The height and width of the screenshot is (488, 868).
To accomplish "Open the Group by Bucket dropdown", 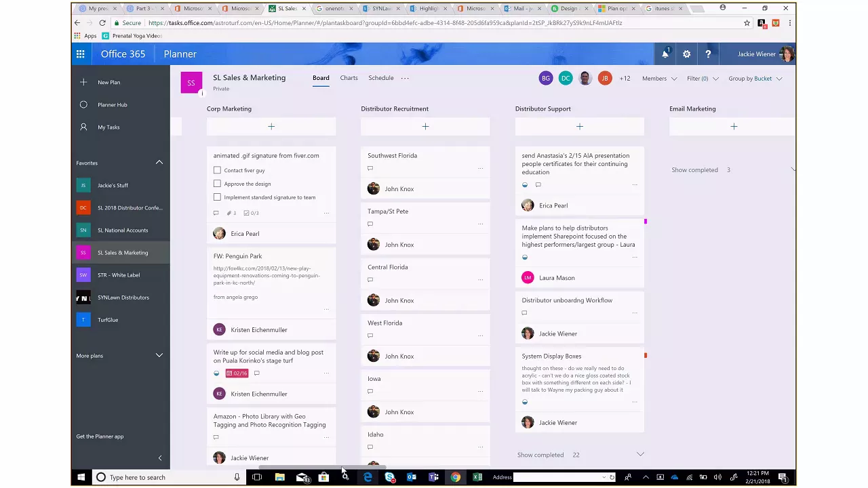I will (755, 79).
